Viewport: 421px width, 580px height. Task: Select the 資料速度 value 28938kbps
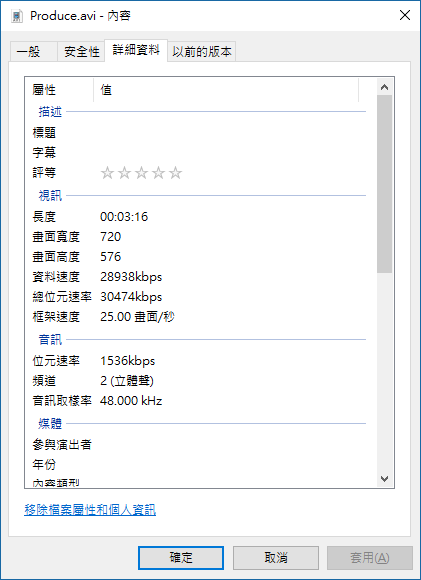pyautogui.click(x=131, y=277)
